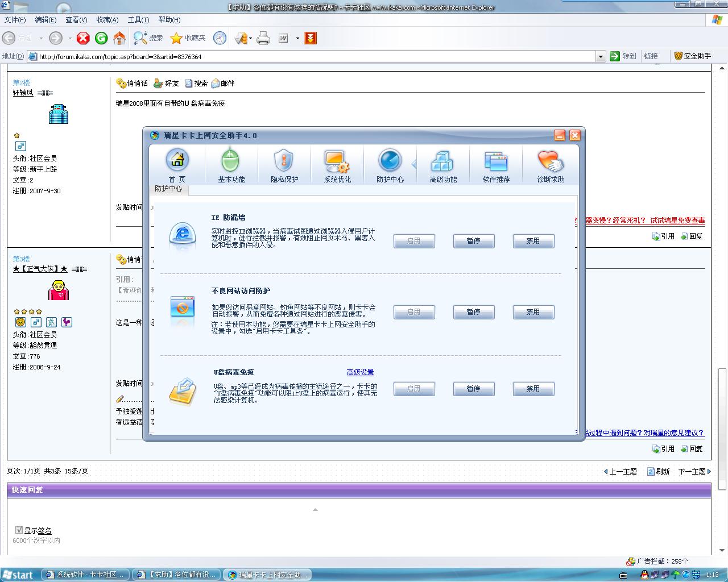Switch to 系统软件 - 卡卡社区 taskbar window
The width and height of the screenshot is (728, 582).
(x=85, y=575)
